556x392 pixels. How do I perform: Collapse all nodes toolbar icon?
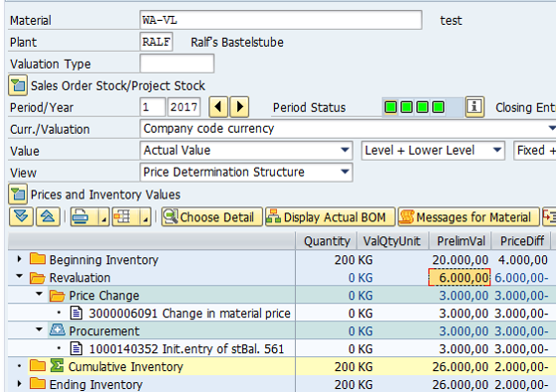pos(48,216)
